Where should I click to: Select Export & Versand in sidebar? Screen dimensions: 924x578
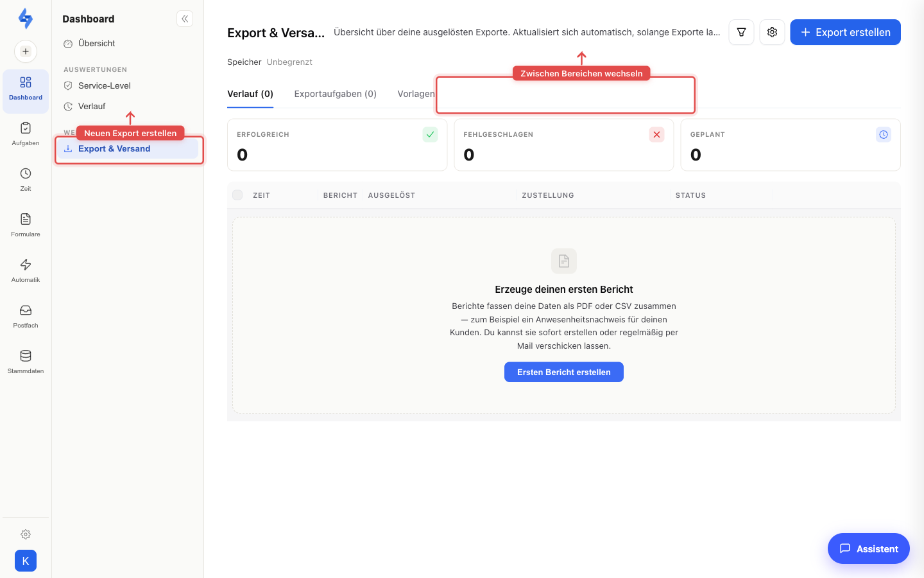click(x=128, y=148)
